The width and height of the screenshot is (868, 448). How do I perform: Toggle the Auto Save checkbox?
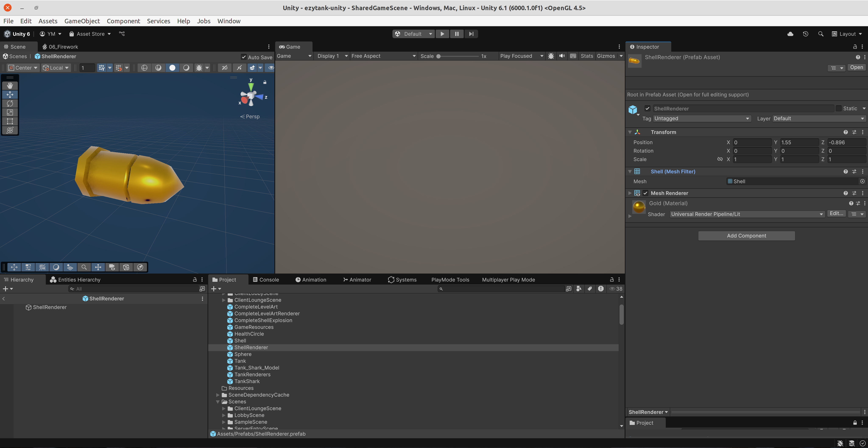coord(244,57)
